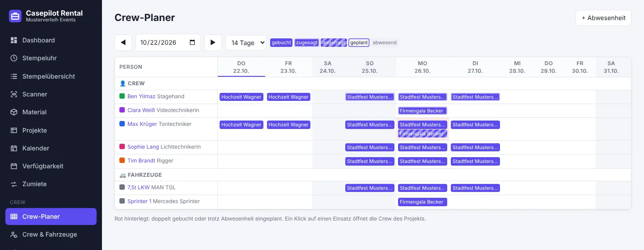Image resolution: width=644 pixels, height=250 pixels.
Task: Click the MO 26.10. column header
Action: (423, 67)
